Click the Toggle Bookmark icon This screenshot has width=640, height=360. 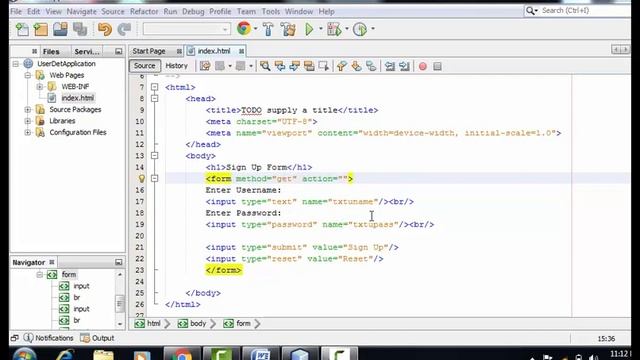click(371, 66)
